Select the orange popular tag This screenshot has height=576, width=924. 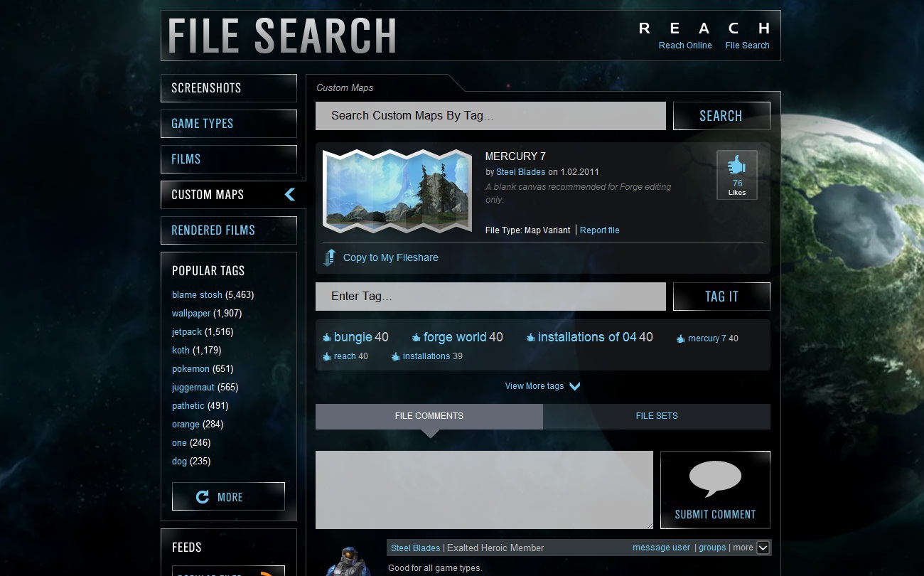coord(186,425)
